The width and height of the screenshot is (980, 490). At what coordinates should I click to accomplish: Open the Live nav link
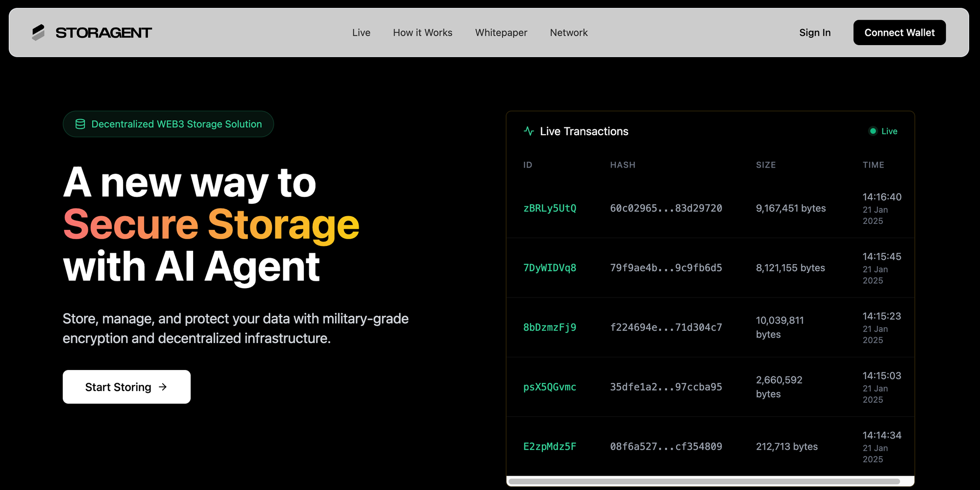(x=361, y=32)
